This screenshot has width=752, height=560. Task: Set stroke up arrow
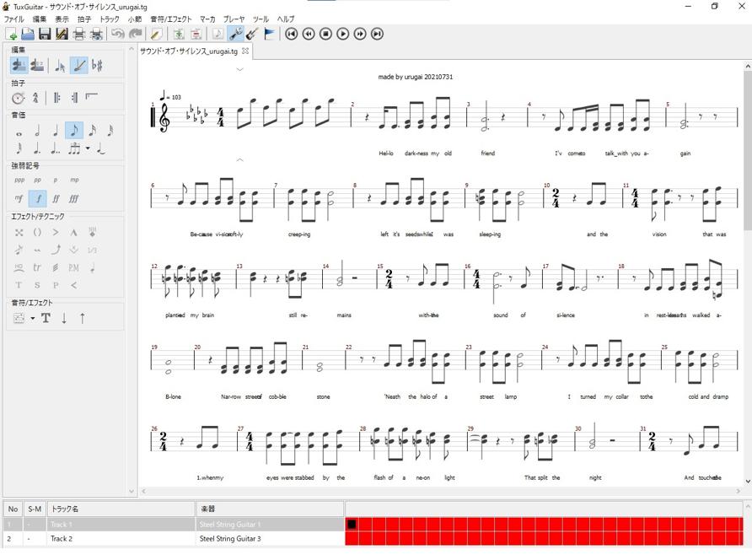coord(82,318)
